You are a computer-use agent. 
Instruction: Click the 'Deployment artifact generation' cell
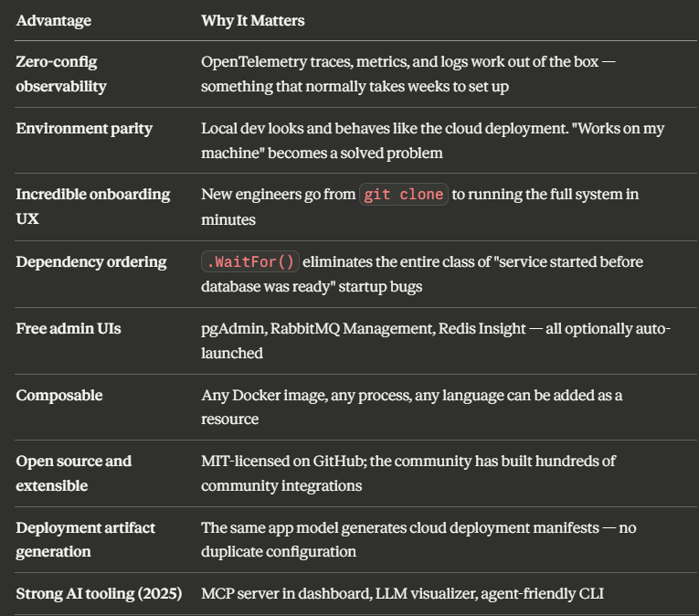[85, 540]
